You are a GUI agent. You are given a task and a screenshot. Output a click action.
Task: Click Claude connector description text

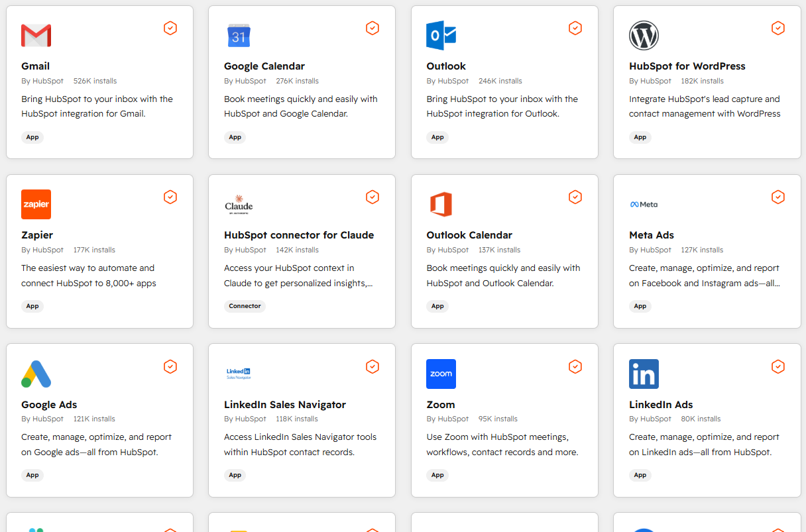[x=299, y=276]
